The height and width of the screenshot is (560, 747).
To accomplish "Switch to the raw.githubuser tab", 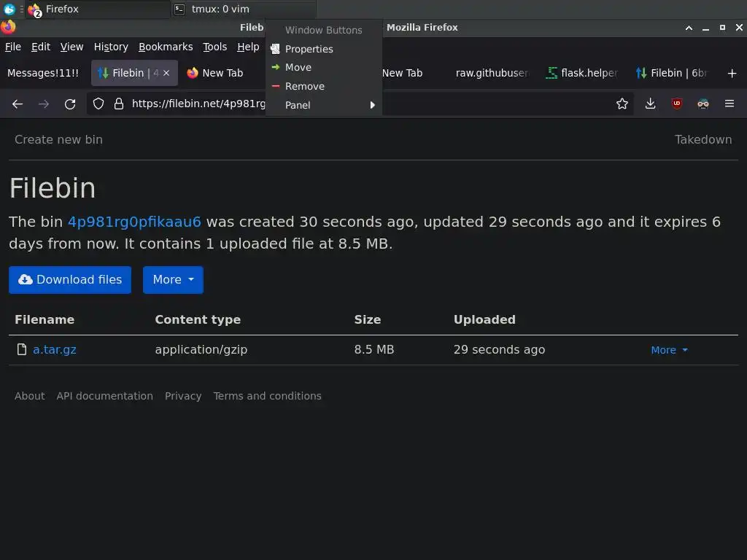I will click(491, 73).
